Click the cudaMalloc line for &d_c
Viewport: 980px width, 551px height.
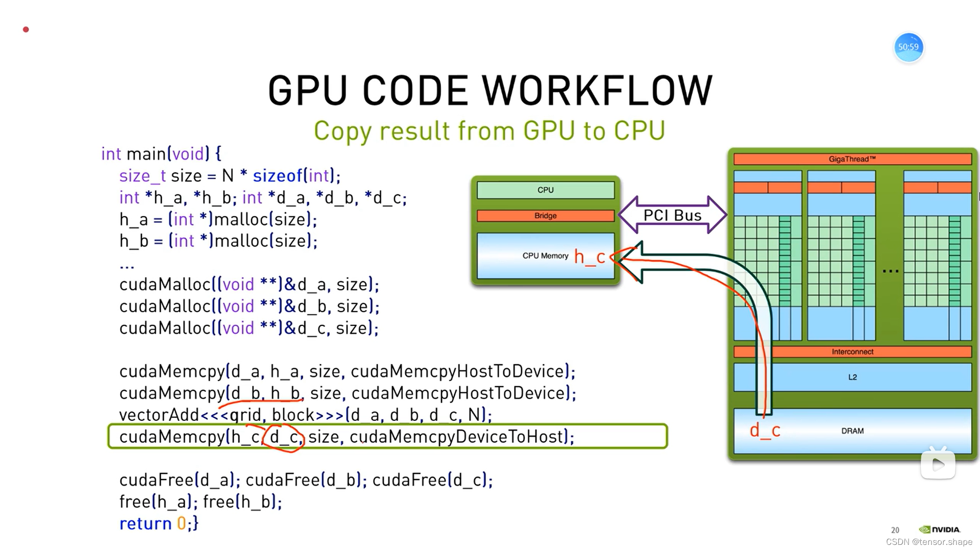coord(249,328)
